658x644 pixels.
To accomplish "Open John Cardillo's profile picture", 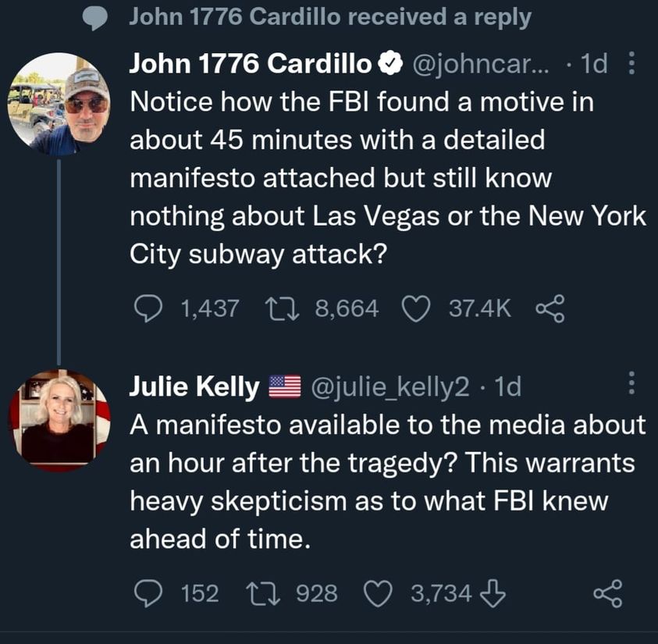I will coord(59,105).
